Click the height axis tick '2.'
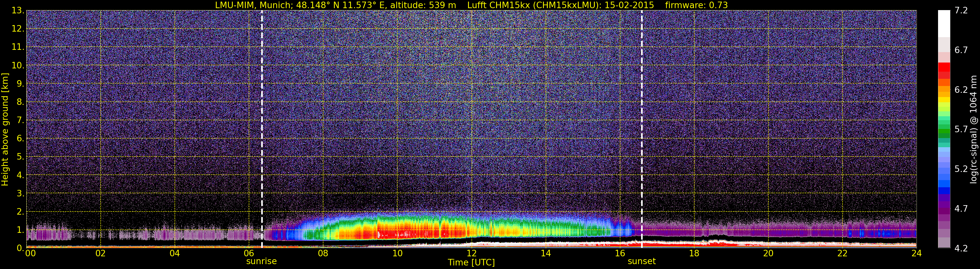 [x=20, y=211]
